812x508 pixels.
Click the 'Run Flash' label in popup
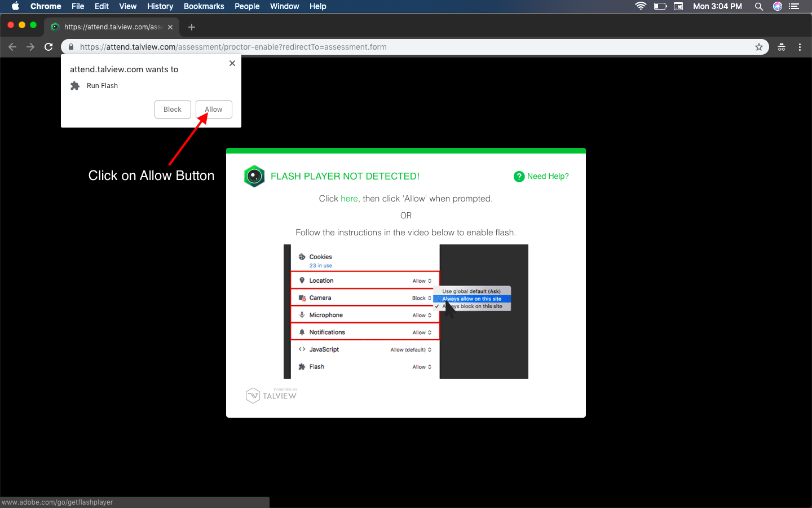102,86
